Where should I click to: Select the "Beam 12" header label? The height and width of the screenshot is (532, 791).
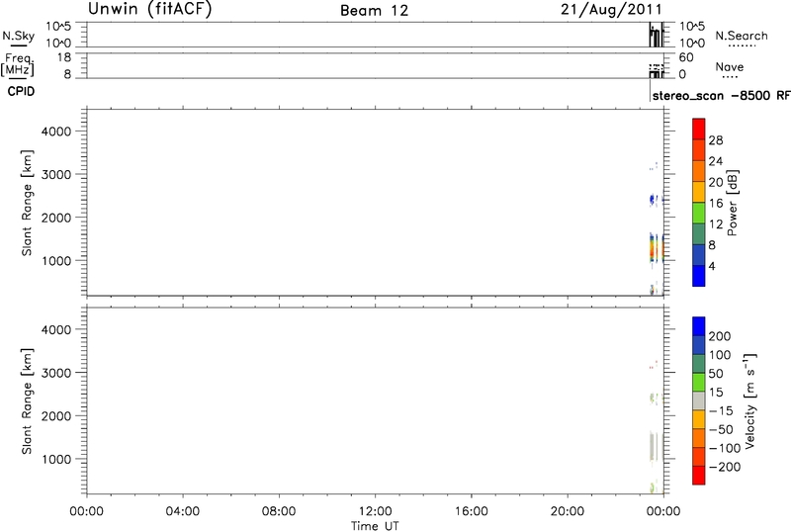[x=375, y=11]
